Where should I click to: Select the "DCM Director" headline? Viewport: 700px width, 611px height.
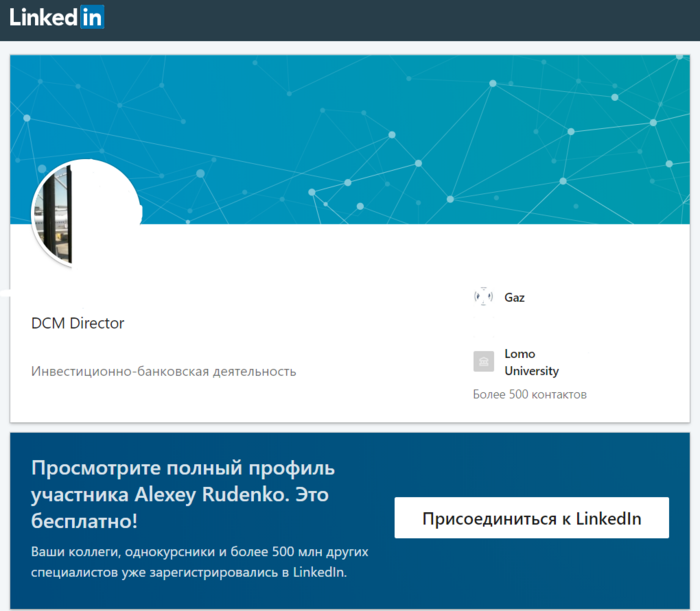78,323
